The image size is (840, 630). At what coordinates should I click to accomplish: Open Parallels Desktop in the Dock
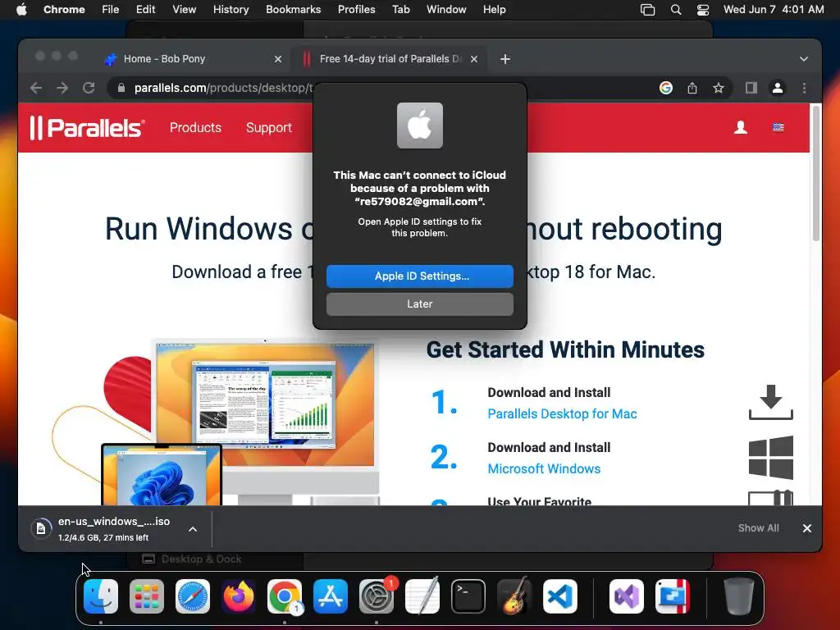pyautogui.click(x=673, y=596)
